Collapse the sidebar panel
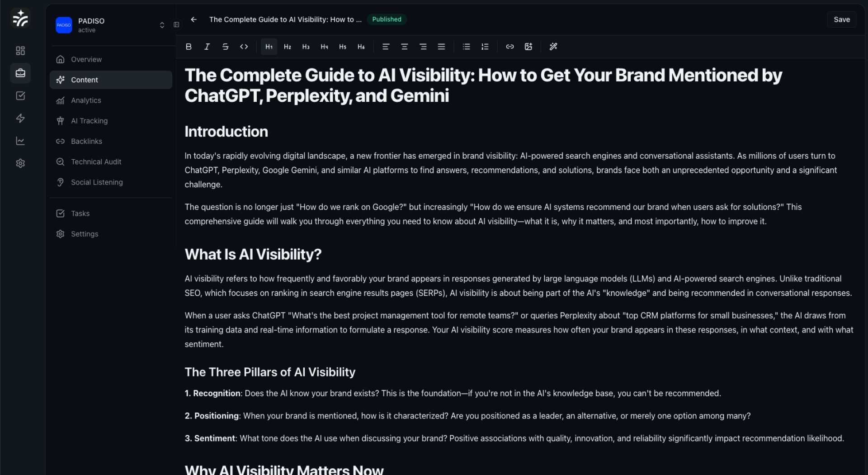 point(176,25)
